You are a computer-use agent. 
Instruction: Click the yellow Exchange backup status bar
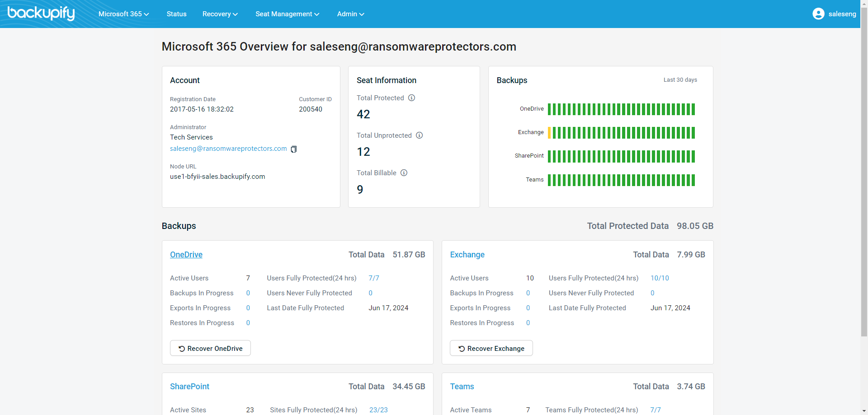click(549, 133)
